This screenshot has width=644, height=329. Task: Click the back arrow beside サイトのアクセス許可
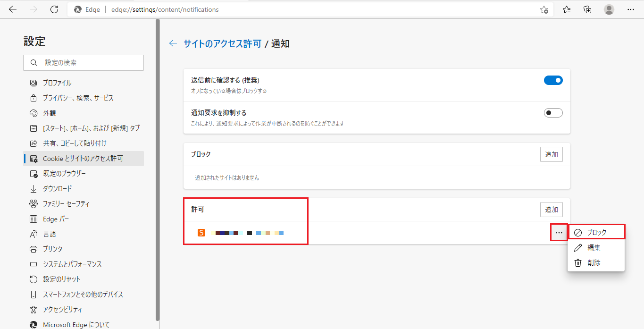pyautogui.click(x=173, y=43)
